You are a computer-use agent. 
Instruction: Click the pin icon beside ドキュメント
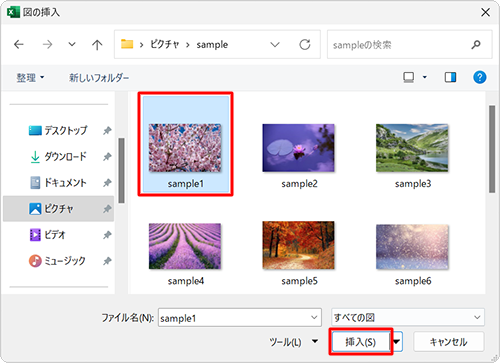coord(107,183)
